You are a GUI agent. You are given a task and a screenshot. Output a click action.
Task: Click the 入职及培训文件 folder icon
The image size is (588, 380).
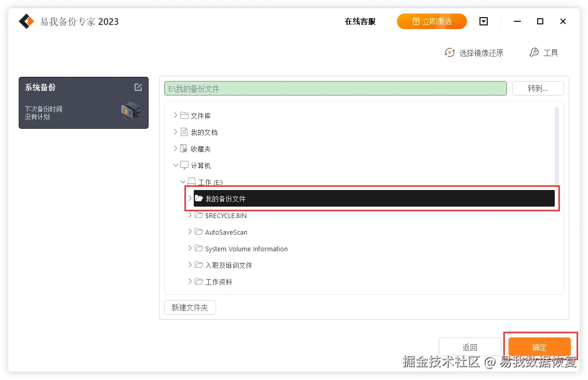[199, 265]
